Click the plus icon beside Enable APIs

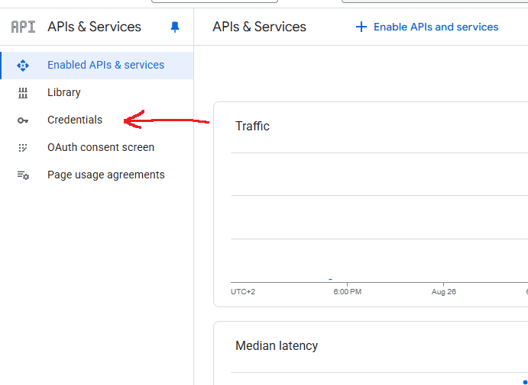pyautogui.click(x=361, y=27)
